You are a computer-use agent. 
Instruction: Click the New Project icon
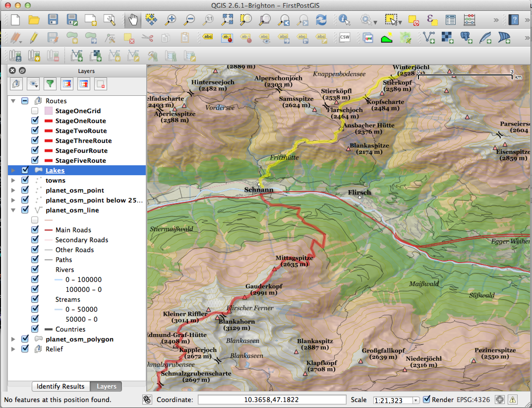pyautogui.click(x=15, y=20)
